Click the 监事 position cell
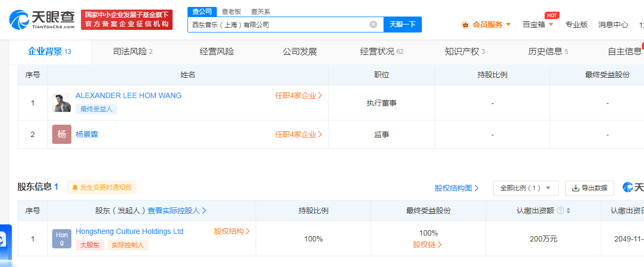Image resolution: width=644 pixels, height=267 pixels. click(x=381, y=134)
